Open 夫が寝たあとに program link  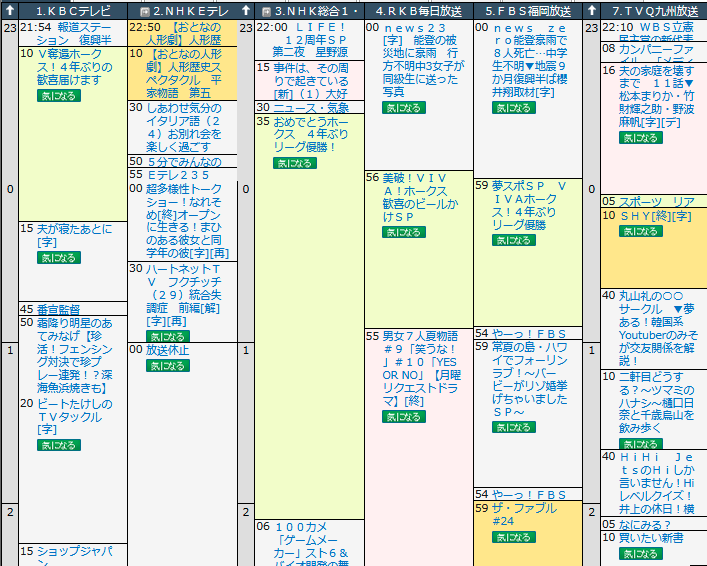[74, 235]
